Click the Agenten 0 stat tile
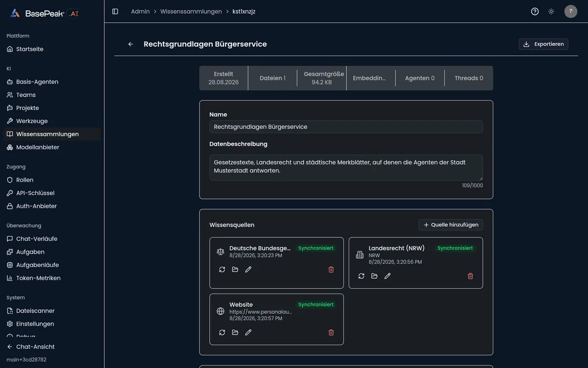Viewport: 588px width, 368px height. pyautogui.click(x=419, y=78)
